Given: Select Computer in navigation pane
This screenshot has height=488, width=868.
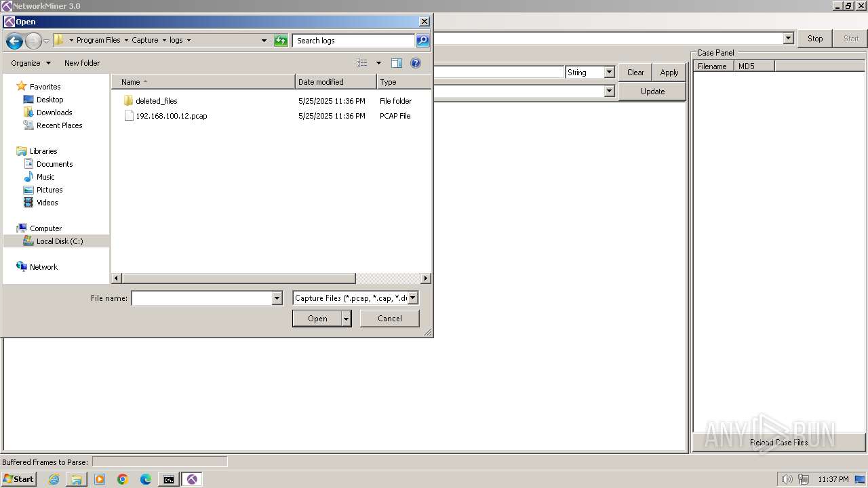Looking at the screenshot, I should click(x=45, y=228).
